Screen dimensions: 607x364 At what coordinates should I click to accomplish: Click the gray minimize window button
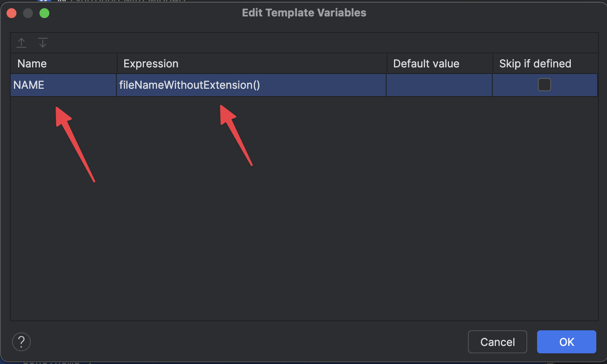[28, 13]
